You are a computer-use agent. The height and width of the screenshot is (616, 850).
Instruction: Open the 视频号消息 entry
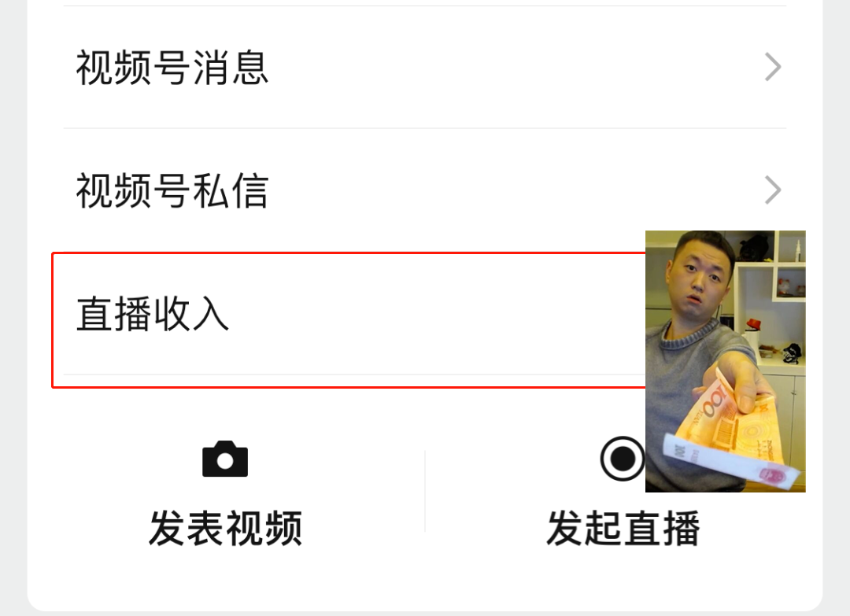[424, 67]
